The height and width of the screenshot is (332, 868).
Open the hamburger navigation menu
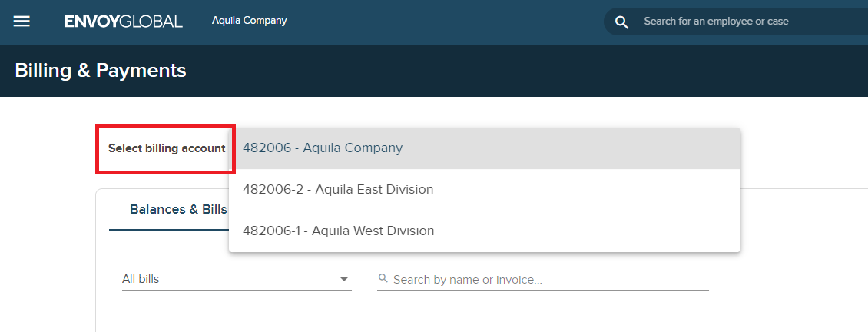[x=22, y=22]
